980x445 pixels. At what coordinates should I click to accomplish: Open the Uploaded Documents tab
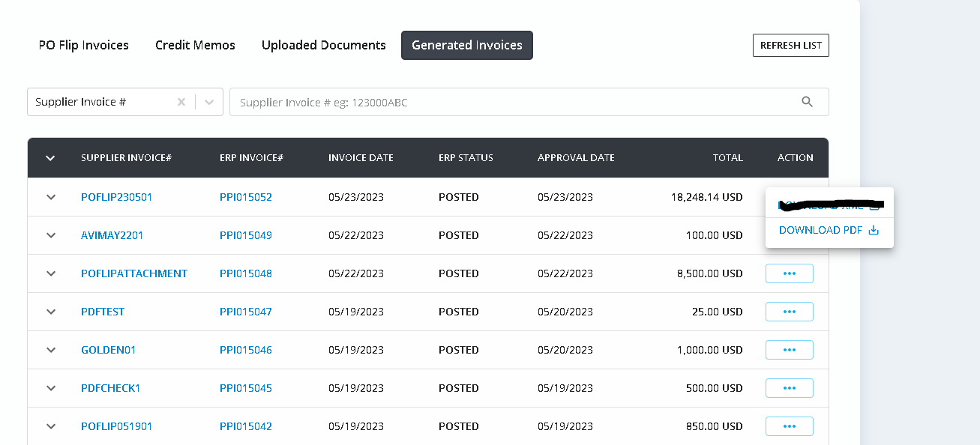point(324,45)
